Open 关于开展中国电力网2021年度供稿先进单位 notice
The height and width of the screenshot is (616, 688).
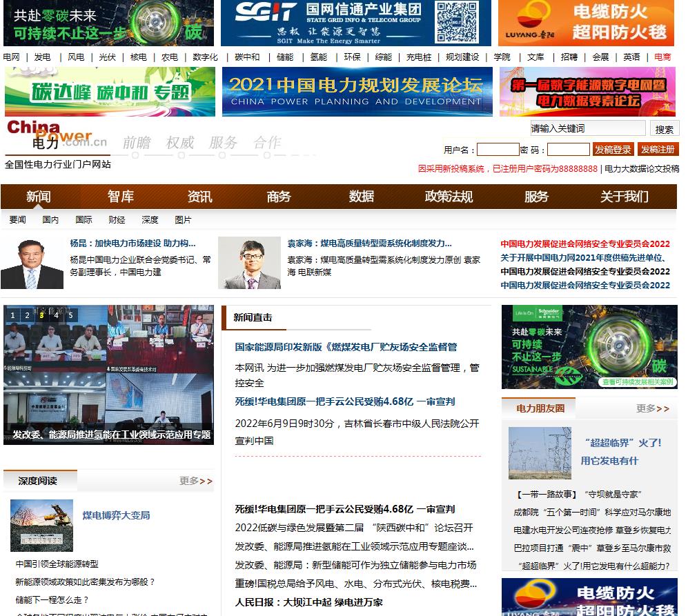pos(583,257)
